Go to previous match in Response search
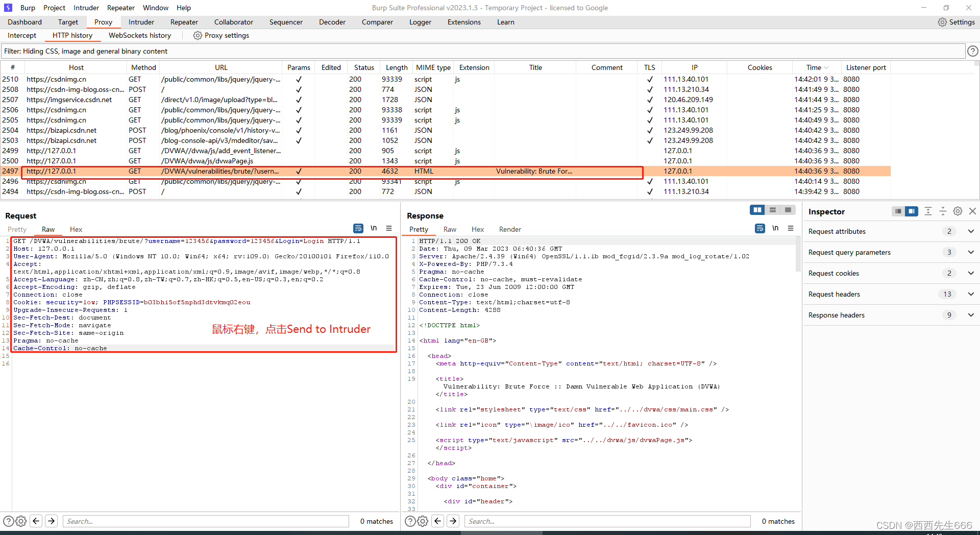The height and width of the screenshot is (535, 980). pos(438,521)
